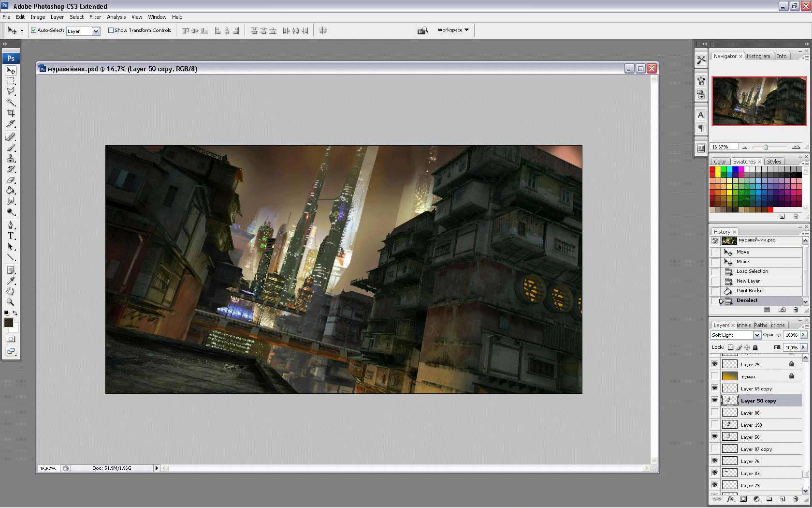
Task: Click the Go to Bridge icon
Action: click(x=423, y=30)
